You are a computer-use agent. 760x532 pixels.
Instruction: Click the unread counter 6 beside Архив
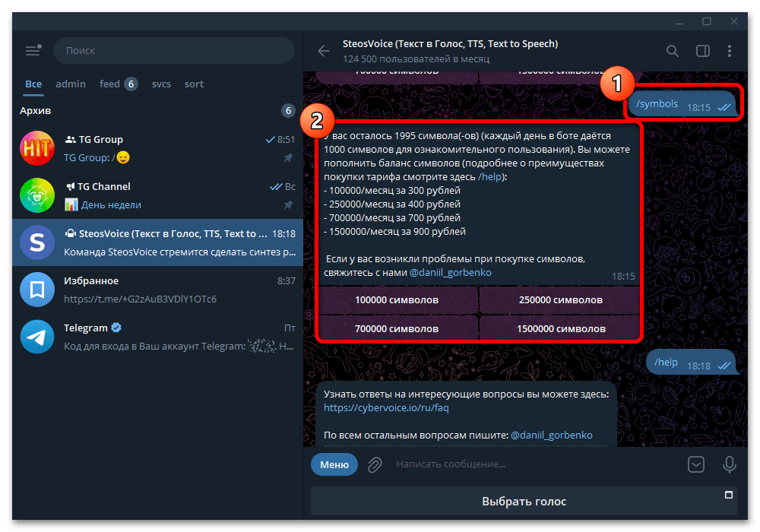288,111
